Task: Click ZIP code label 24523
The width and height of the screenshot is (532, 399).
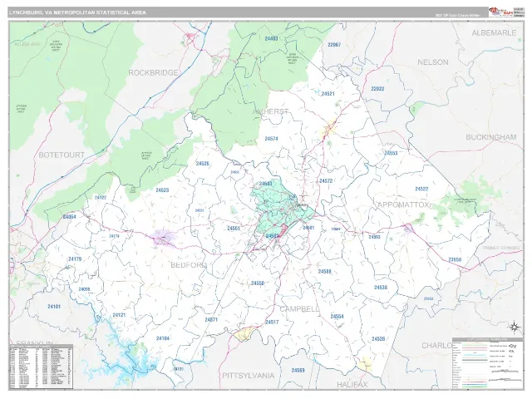Action: click(x=162, y=190)
